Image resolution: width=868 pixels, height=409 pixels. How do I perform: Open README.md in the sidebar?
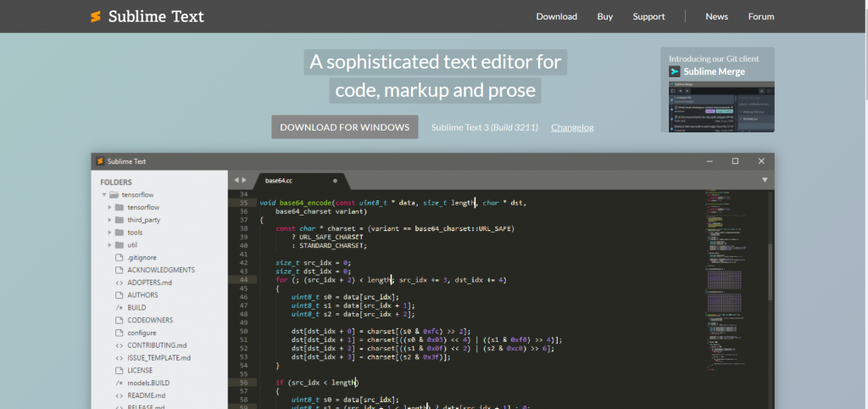coord(146,395)
